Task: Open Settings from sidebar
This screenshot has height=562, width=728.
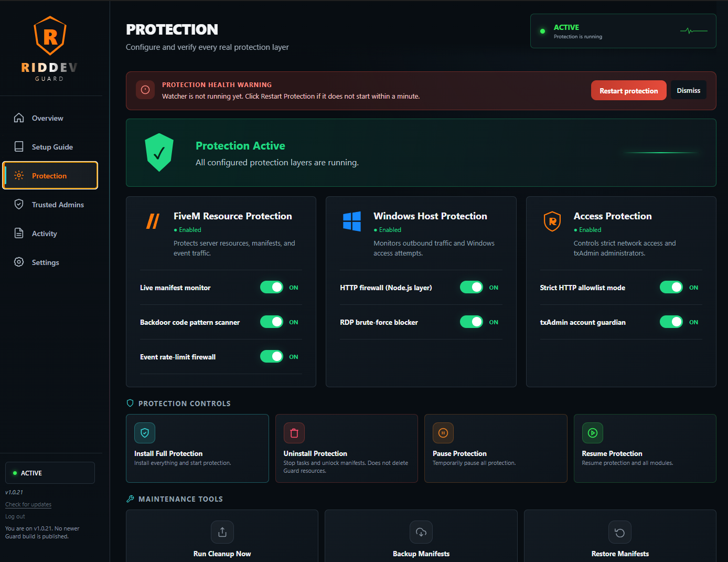Action: coord(50,262)
